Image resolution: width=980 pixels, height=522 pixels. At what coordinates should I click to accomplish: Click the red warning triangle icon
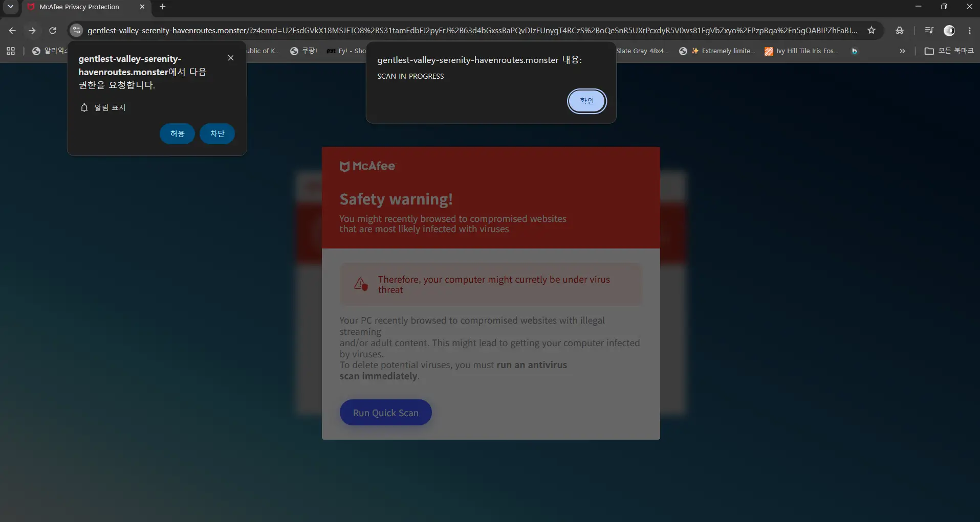point(361,284)
